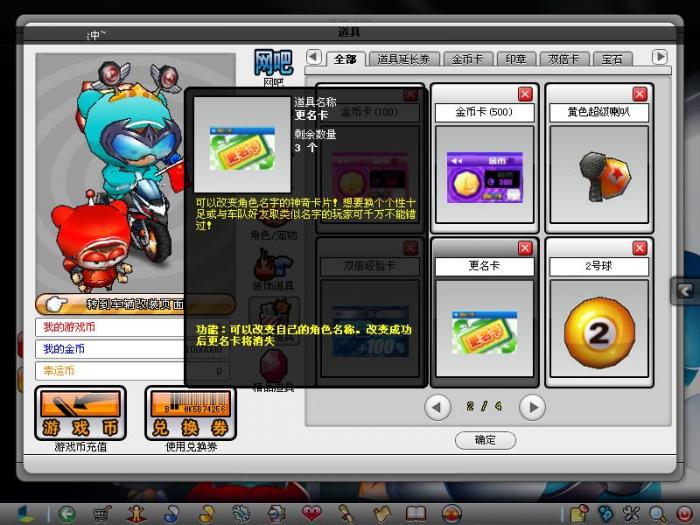
Task: Click the 兑换券 redeem coupon button
Action: pos(191,413)
